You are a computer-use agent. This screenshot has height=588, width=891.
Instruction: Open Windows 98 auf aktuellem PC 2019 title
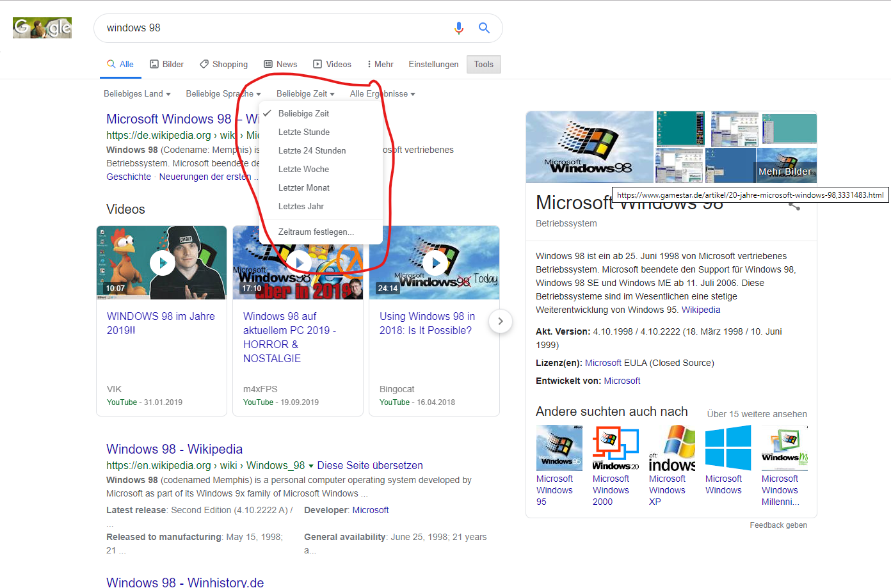[x=289, y=337]
